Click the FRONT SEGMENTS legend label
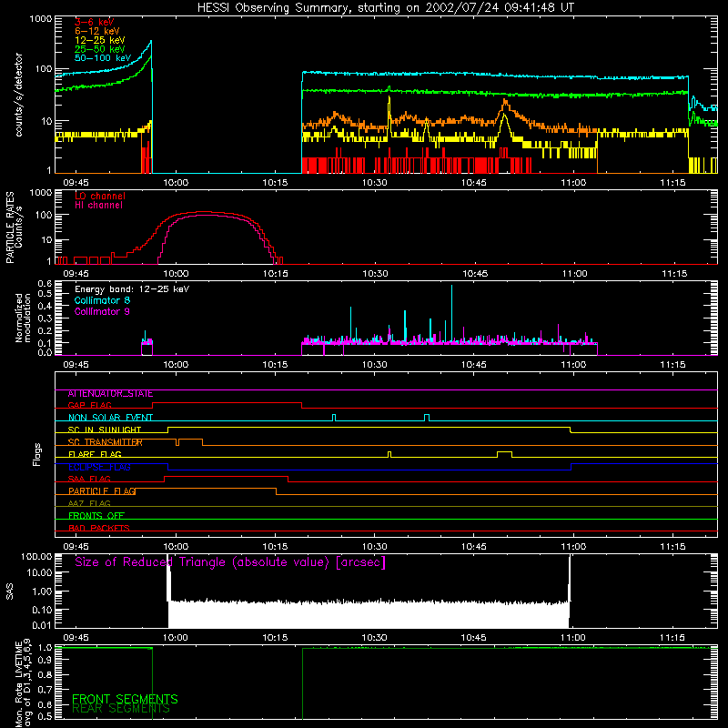 click(125, 699)
